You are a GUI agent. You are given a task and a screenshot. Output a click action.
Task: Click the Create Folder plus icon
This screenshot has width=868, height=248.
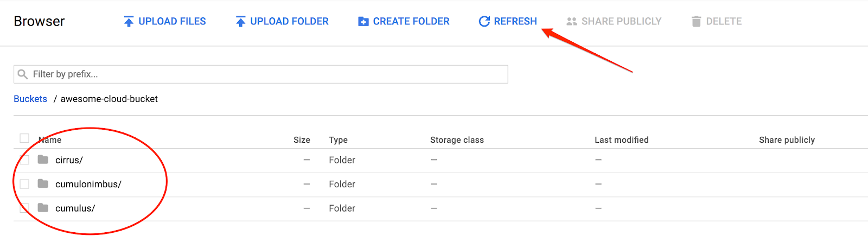coord(363,22)
